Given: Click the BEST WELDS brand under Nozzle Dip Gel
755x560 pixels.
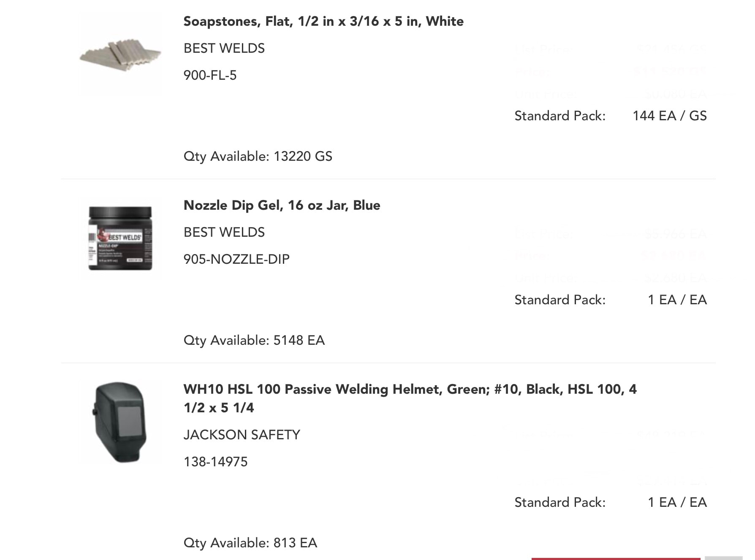Looking at the screenshot, I should (x=224, y=232).
